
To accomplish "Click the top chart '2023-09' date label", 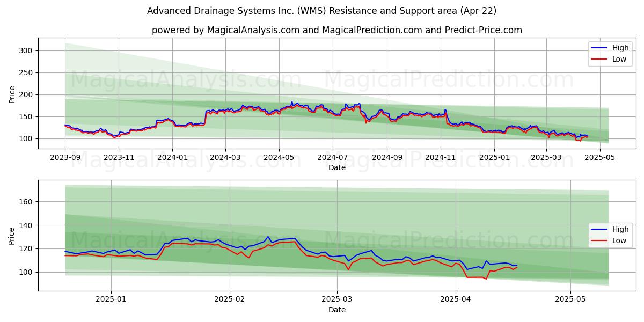I will click(x=65, y=158).
